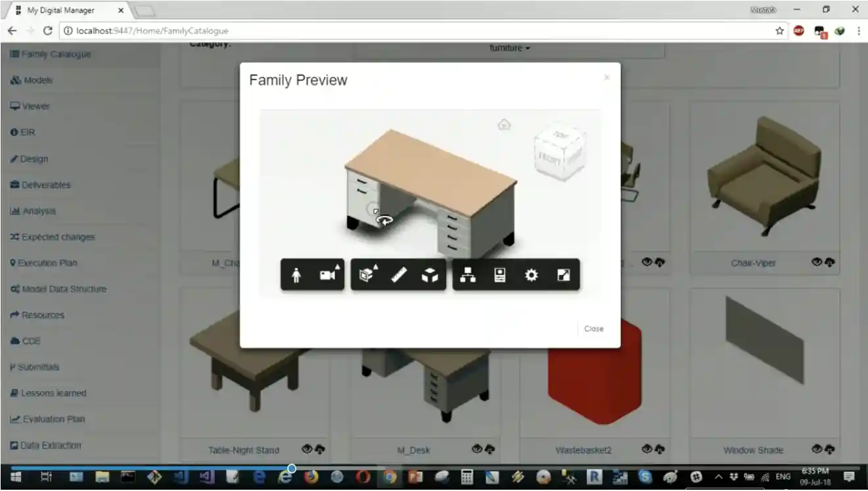Toggle the eye icon on M_Desk
This screenshot has width=868, height=491.
[x=476, y=449]
